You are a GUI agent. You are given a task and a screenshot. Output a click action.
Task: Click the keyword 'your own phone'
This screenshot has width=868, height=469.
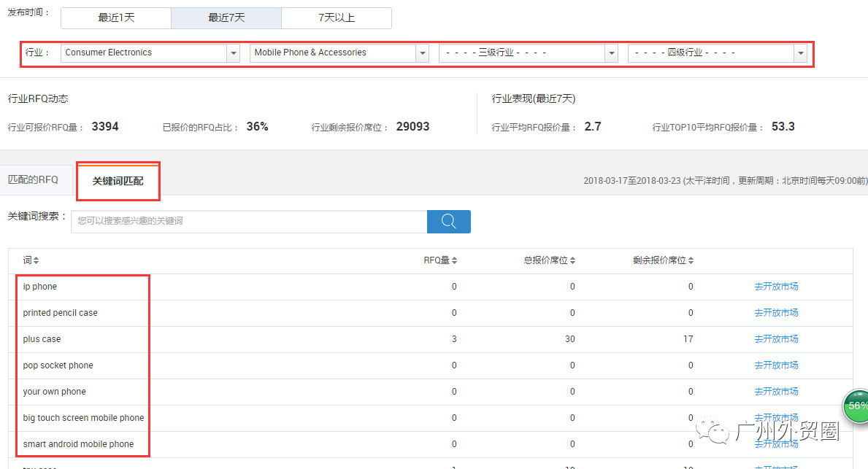(x=54, y=392)
